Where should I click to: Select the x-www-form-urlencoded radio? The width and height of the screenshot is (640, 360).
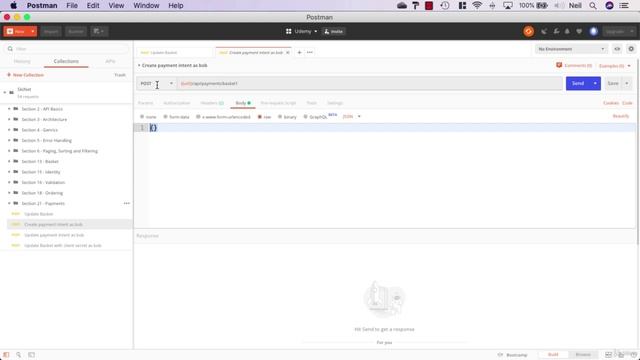tap(198, 117)
